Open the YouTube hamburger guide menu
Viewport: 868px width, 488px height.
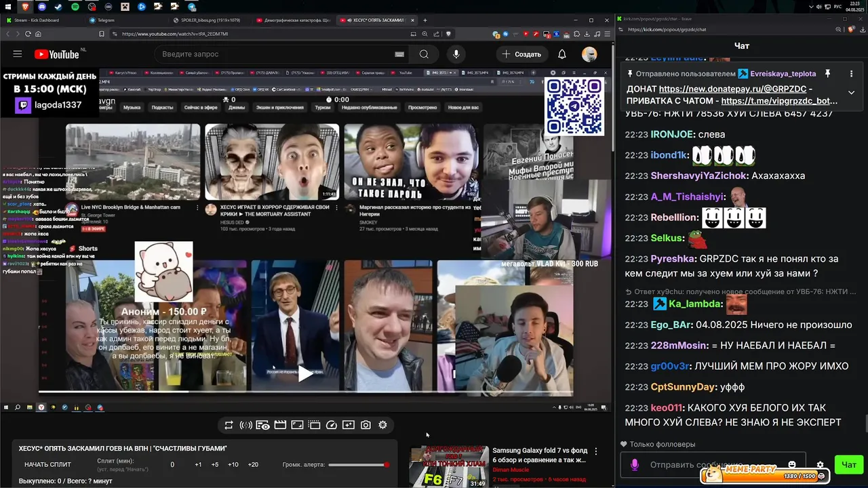tap(18, 54)
